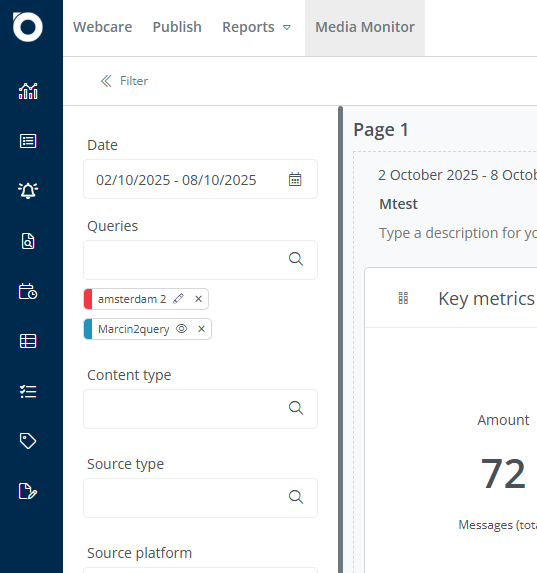Viewport: 537px width, 573px height.
Task: Click the Filter label text
Action: click(134, 81)
